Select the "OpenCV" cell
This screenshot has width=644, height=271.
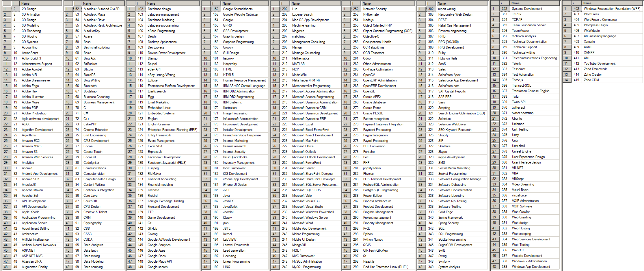(388, 75)
